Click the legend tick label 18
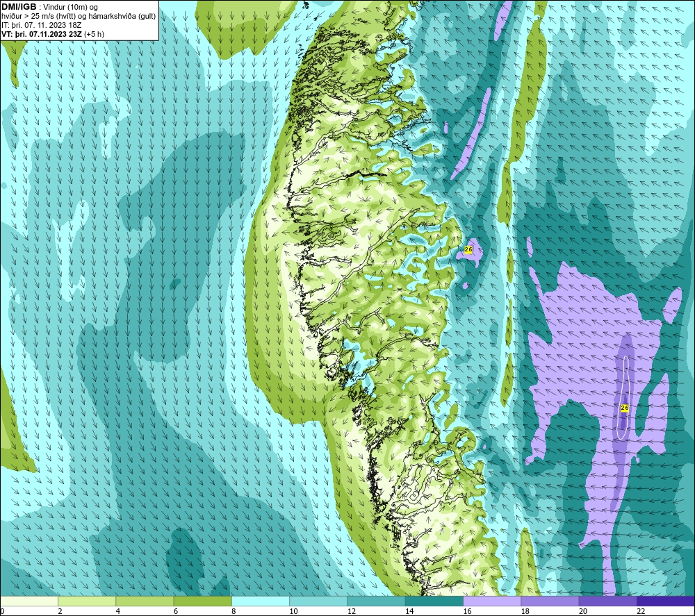Viewport: 695px width, 616px height. click(x=525, y=611)
